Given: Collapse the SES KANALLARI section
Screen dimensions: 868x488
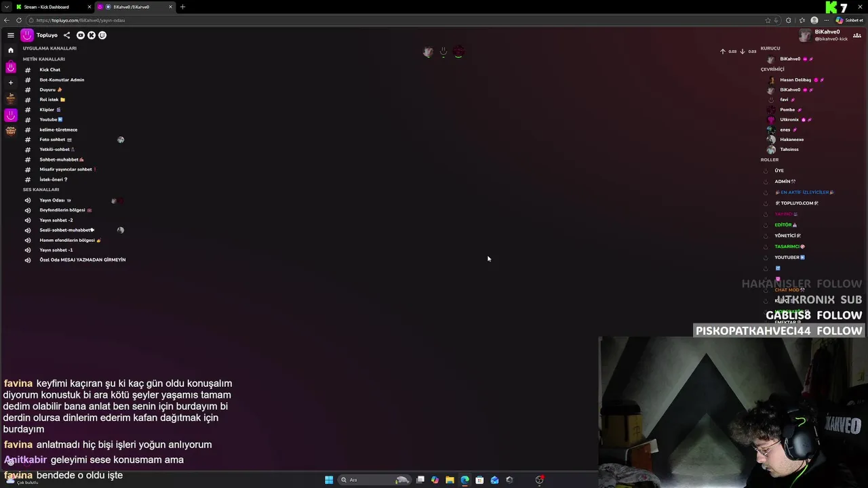Looking at the screenshot, I should [41, 190].
